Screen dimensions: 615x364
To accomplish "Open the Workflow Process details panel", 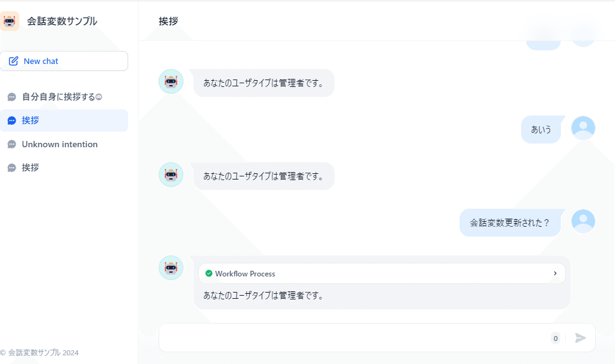I will coord(382,273).
